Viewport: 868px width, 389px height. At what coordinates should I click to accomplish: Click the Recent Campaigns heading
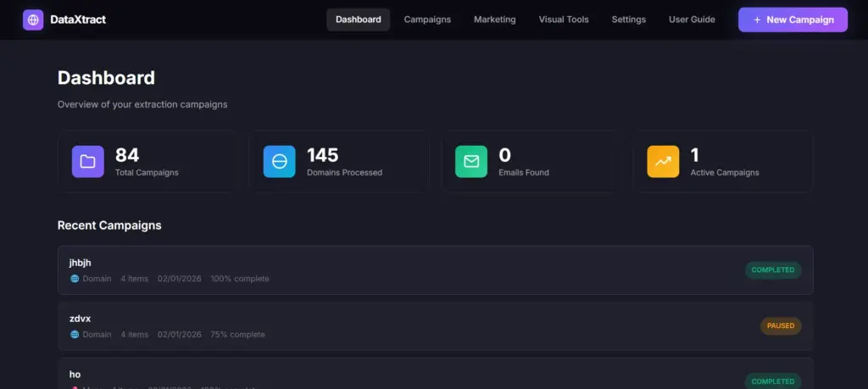click(x=109, y=225)
